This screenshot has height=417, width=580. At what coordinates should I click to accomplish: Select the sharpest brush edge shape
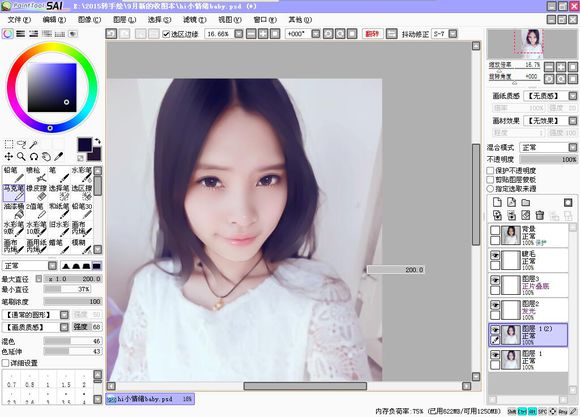(66, 266)
